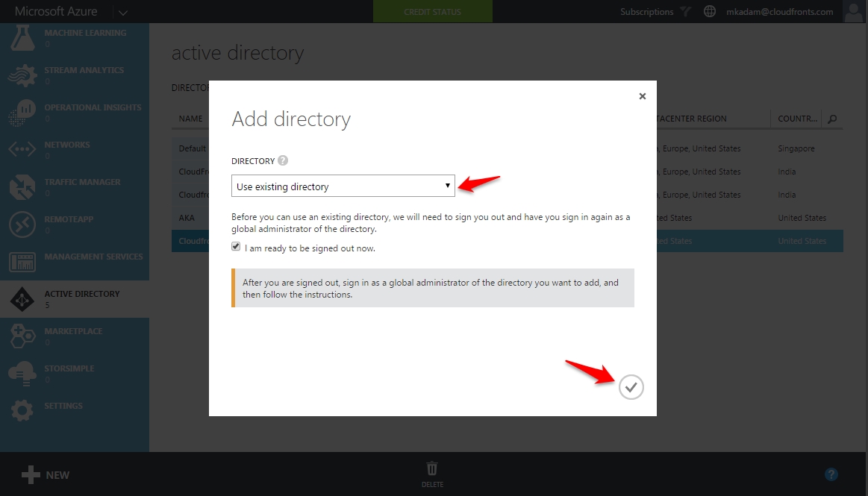Click the subscriptions filter funnel icon

coord(685,12)
